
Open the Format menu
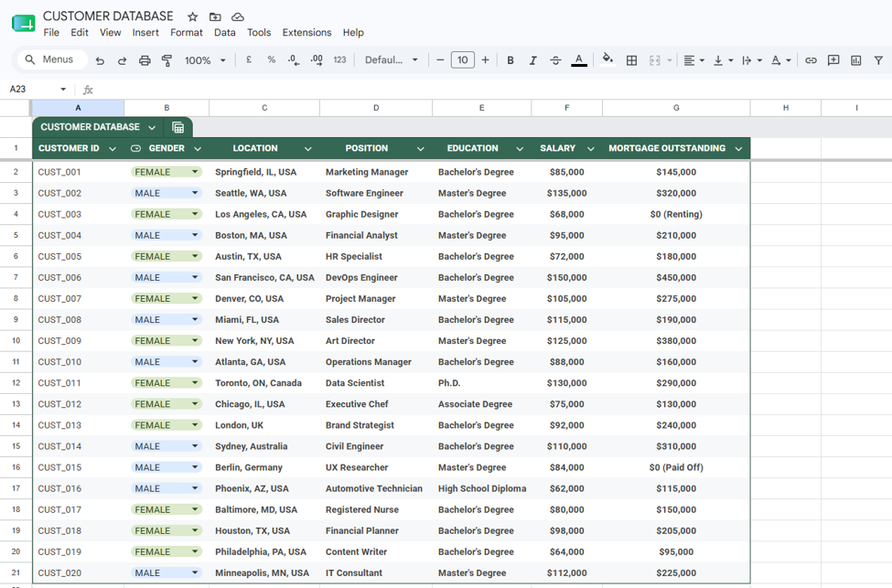click(x=186, y=32)
